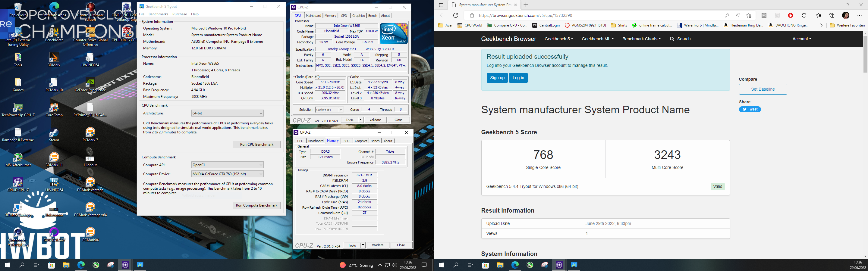This screenshot has width=868, height=271.
Task: Open the File menu in Geekbench 5
Action: click(x=142, y=14)
